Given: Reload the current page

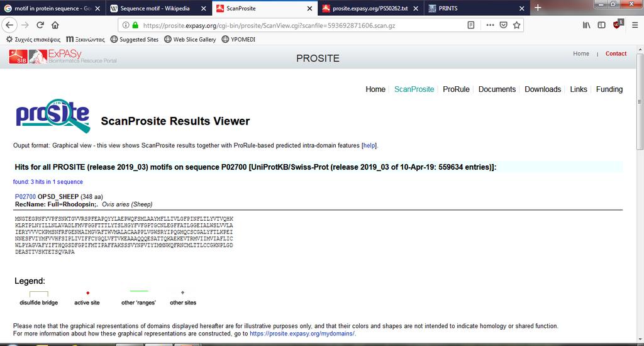Looking at the screenshot, I should (40, 25).
